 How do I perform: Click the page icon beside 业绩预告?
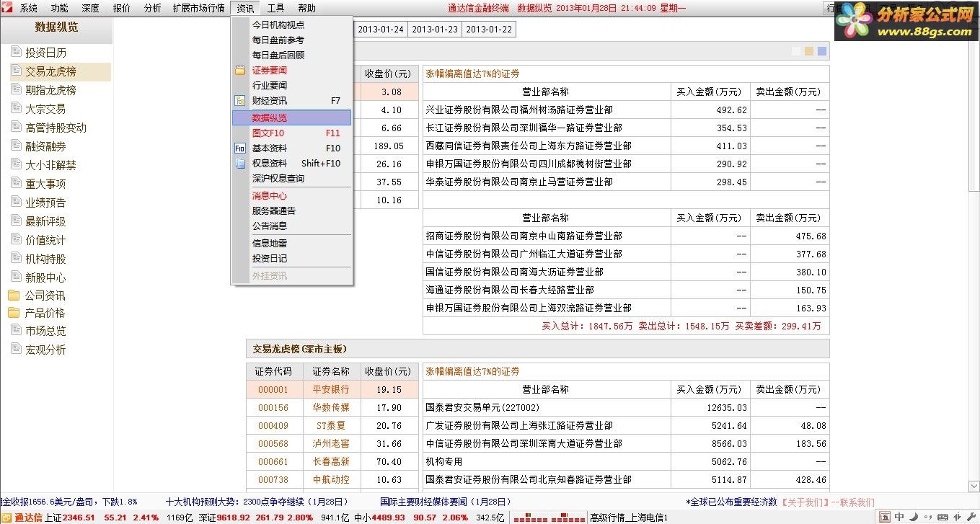tap(16, 203)
